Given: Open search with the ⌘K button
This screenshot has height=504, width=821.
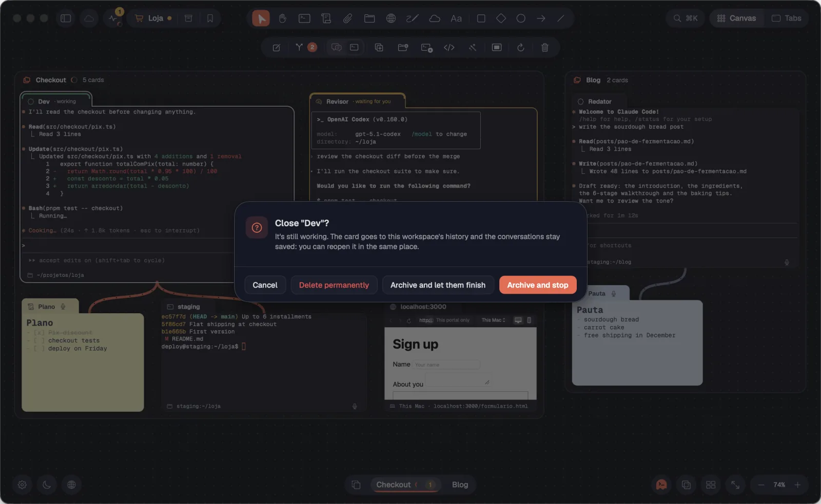Looking at the screenshot, I should coord(686,18).
